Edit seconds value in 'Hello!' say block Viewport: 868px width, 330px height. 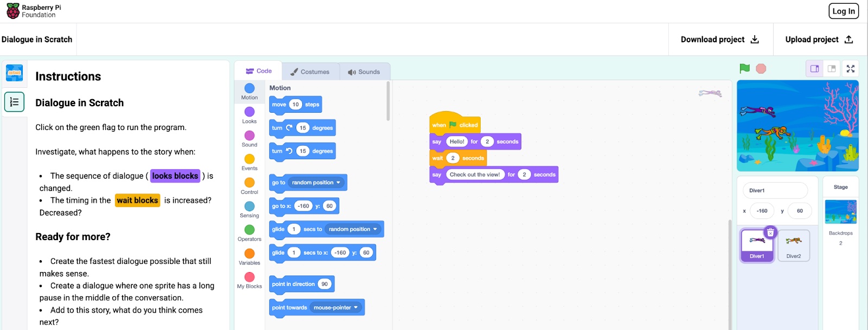487,141
